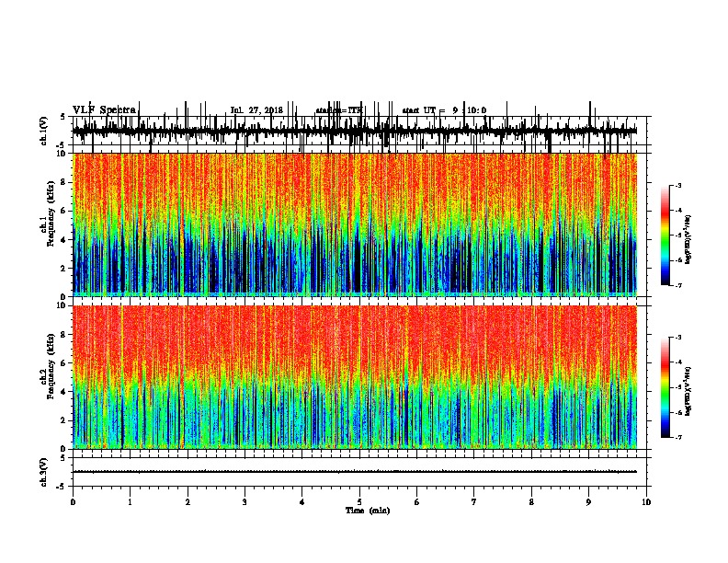Click the time axis tick label "5"

click(x=359, y=502)
